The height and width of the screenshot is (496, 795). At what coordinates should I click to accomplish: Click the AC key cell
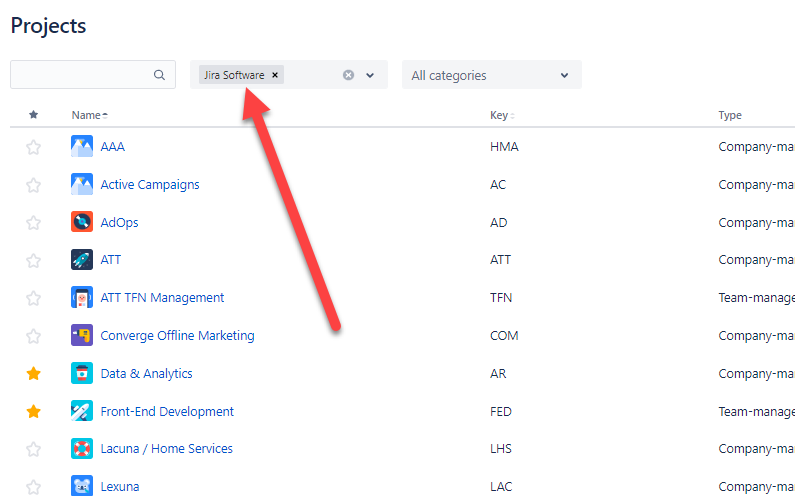[498, 185]
